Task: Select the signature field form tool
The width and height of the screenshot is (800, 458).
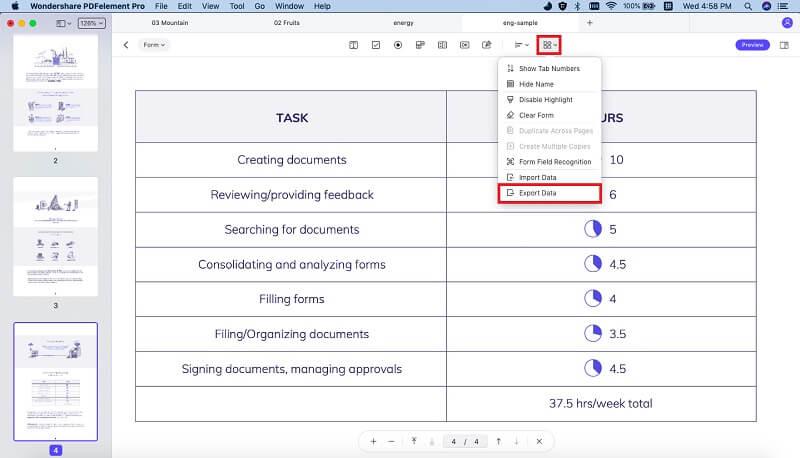Action: [x=487, y=45]
